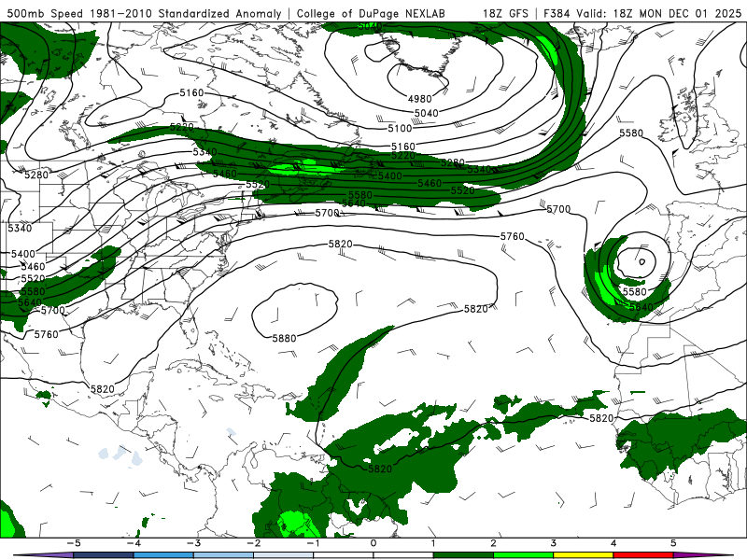Click 'F384 Valid: 18Z MON DEC 01 2025'
This screenshot has width=747, height=560.
pos(642,13)
